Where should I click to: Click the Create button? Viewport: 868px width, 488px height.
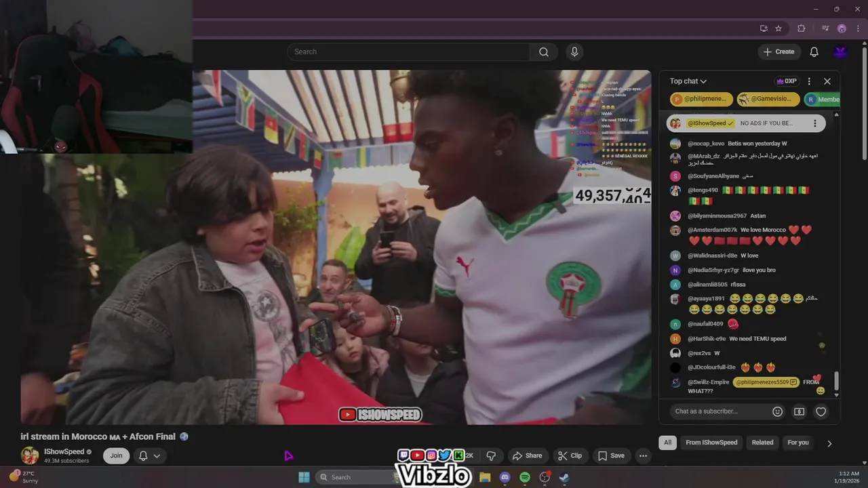[779, 52]
